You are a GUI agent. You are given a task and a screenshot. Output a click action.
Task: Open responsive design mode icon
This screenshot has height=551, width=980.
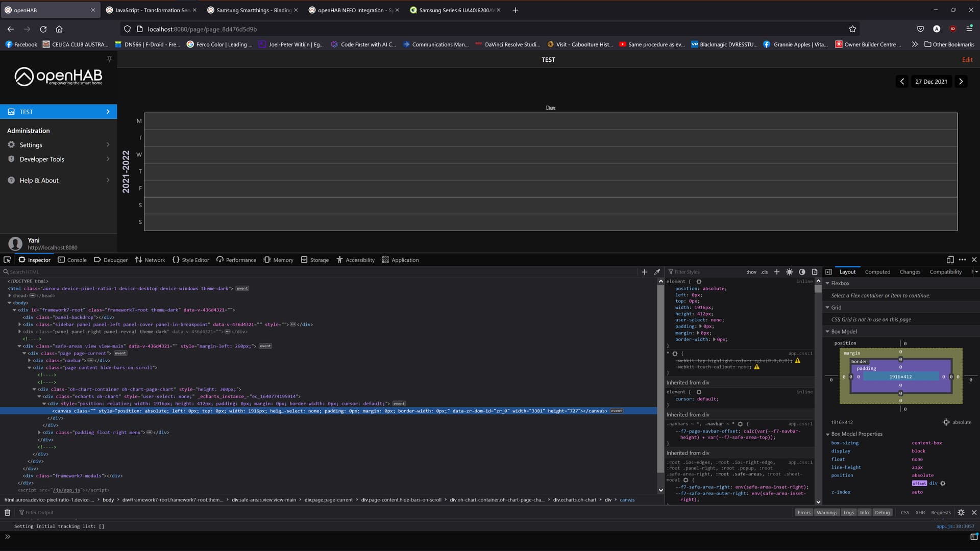tap(950, 260)
